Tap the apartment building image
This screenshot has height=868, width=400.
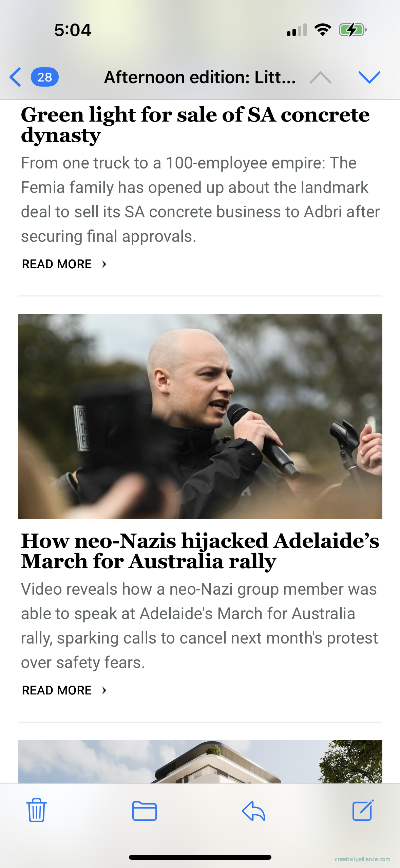[x=200, y=762]
